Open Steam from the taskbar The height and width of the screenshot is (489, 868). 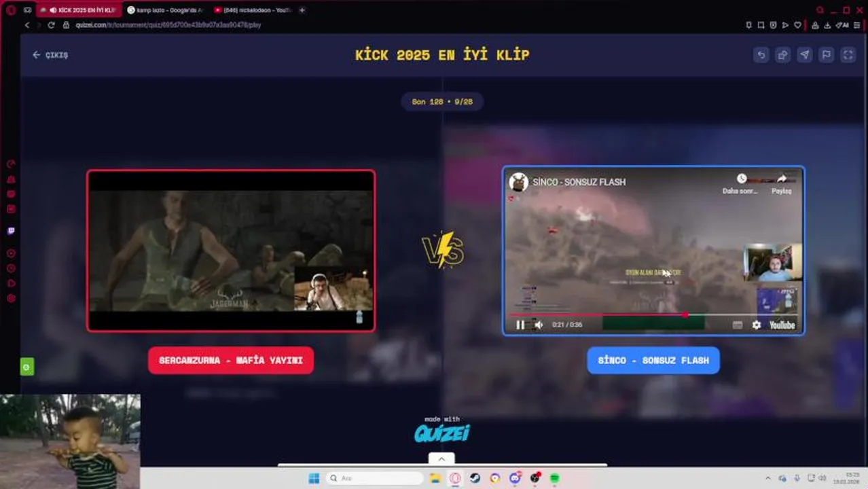pos(475,478)
